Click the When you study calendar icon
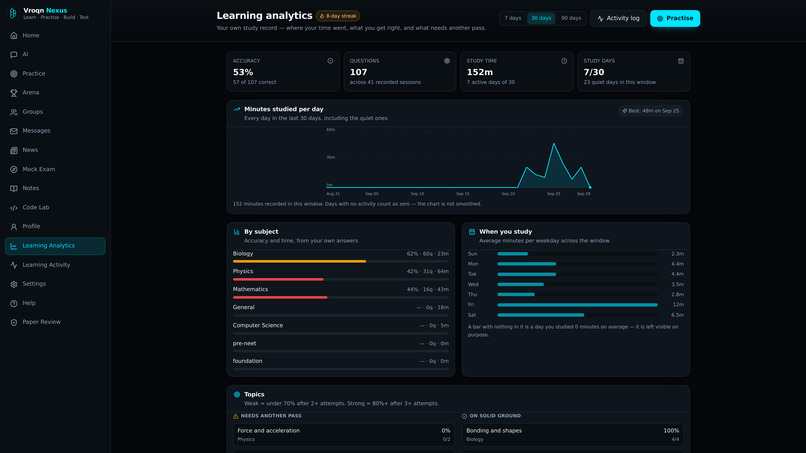 point(472,232)
